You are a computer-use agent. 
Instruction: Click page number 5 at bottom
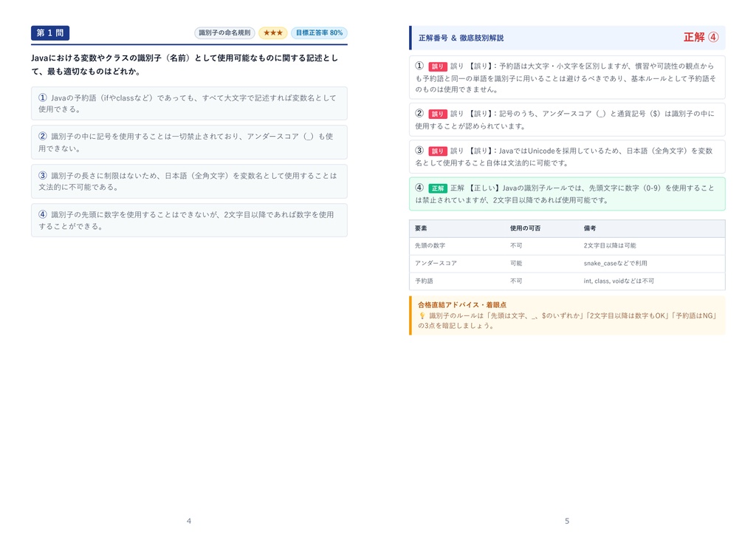point(567,521)
